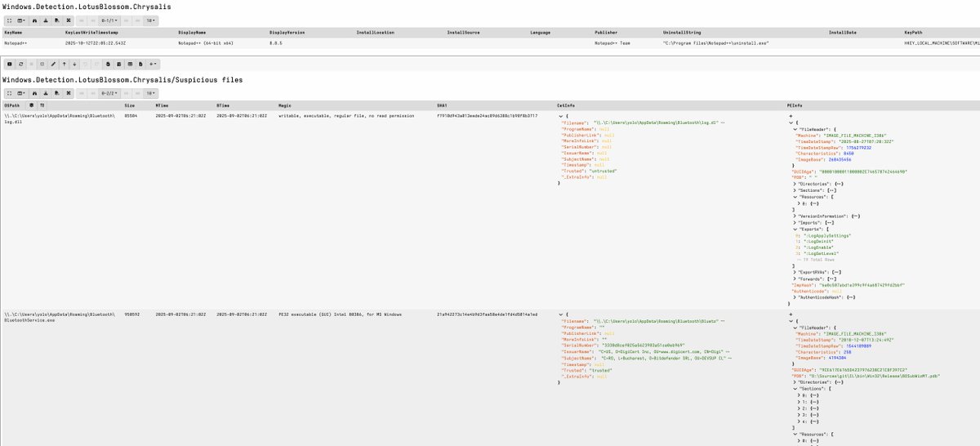
Task: Expand Sections node in log.dll PEInfo
Action: pos(795,190)
